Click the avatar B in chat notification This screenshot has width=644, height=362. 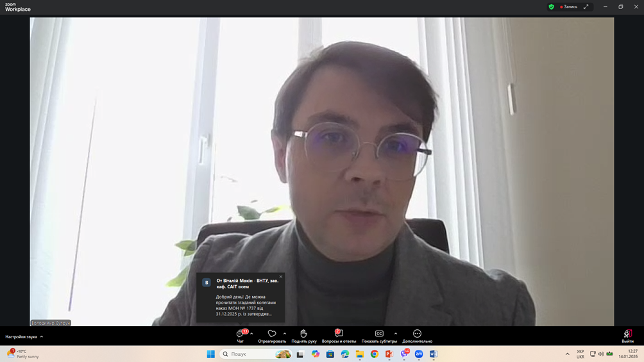[x=207, y=283]
